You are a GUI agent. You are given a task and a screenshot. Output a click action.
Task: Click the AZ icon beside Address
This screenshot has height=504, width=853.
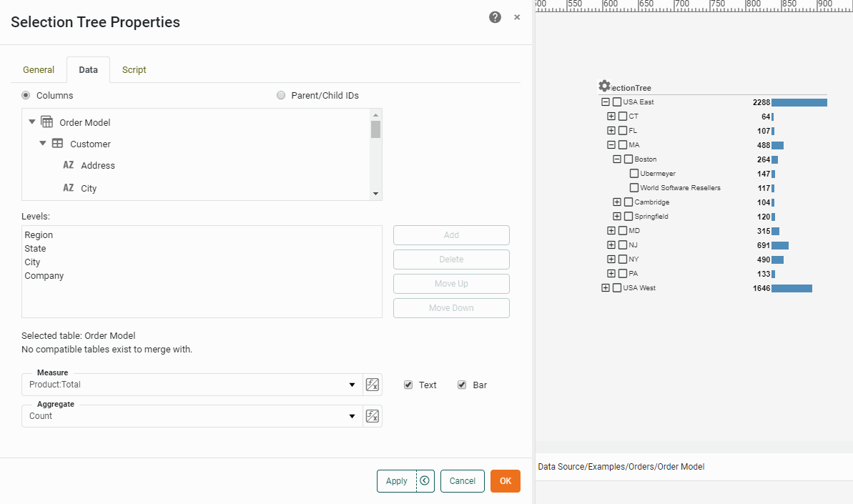[68, 165]
